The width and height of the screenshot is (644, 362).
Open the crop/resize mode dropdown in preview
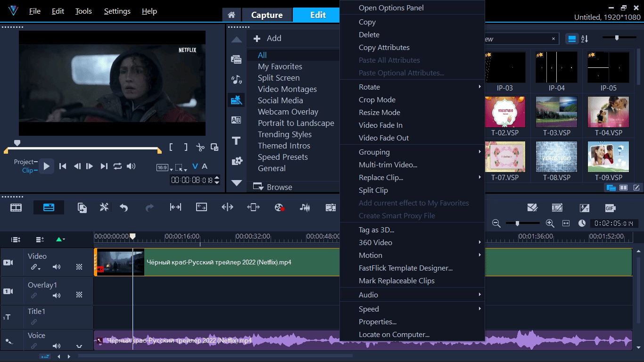tap(181, 167)
